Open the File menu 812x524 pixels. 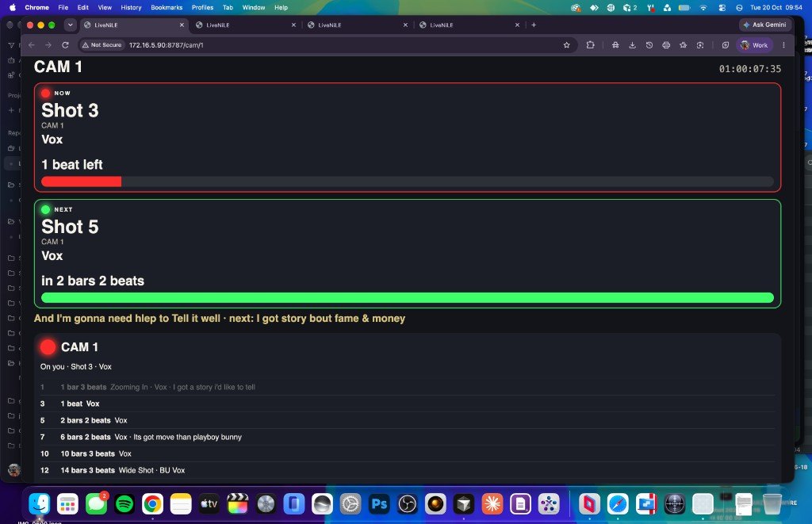tap(63, 8)
